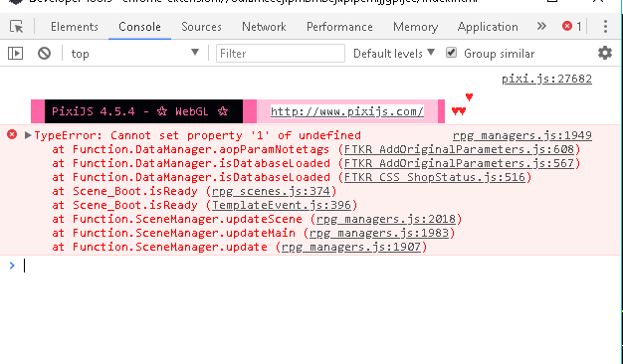This screenshot has height=364, width=623.
Task: Show the console sidebar panel icon
Action: pos(16,53)
